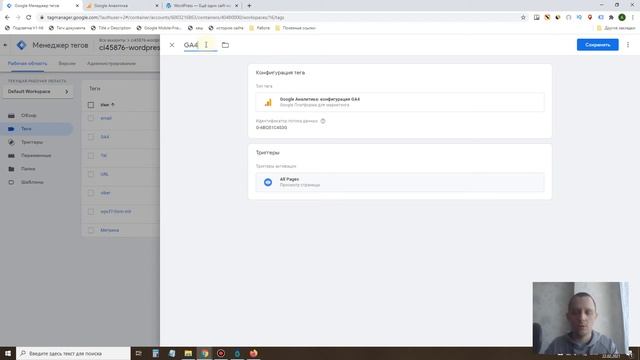This screenshot has width=640, height=360.
Task: Check the wpcf7-form-init tag checkbox
Action: point(91,212)
